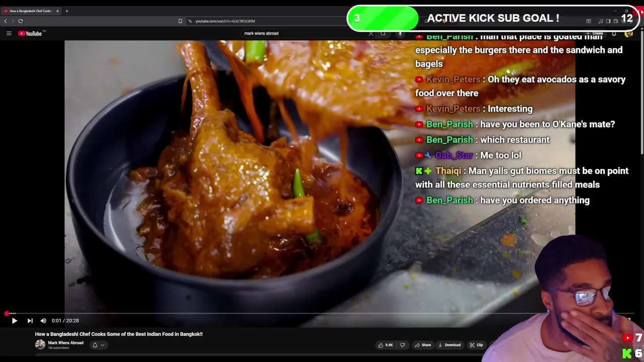This screenshot has height=362, width=644.
Task: Click Kevin_Peters' avocados chat message
Action: pos(520,86)
